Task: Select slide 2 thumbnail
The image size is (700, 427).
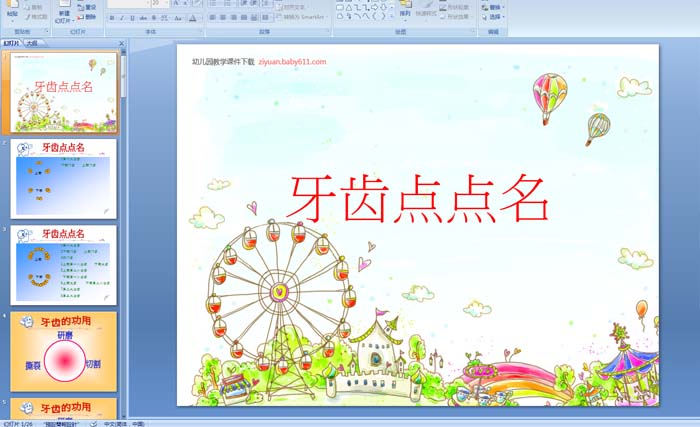Action: [63, 179]
